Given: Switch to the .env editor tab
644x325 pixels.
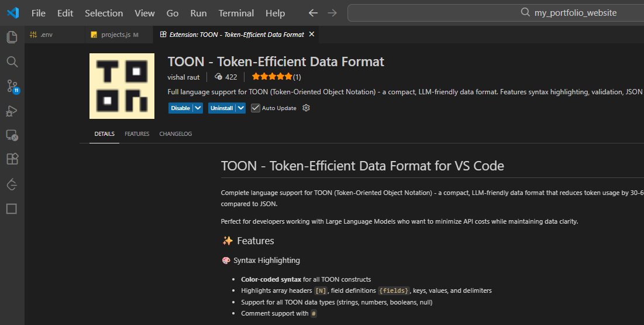Looking at the screenshot, I should pyautogui.click(x=54, y=35).
